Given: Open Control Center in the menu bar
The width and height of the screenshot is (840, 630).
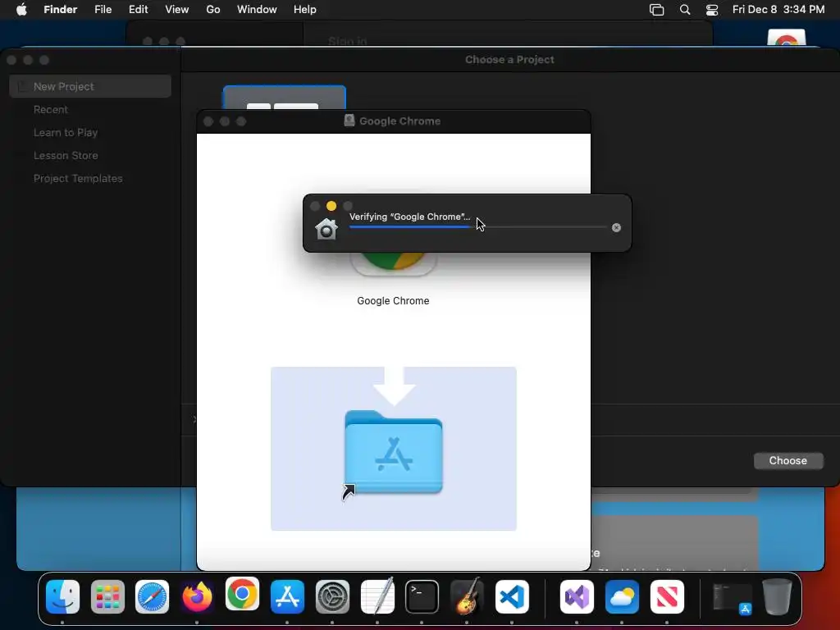Looking at the screenshot, I should 712,10.
